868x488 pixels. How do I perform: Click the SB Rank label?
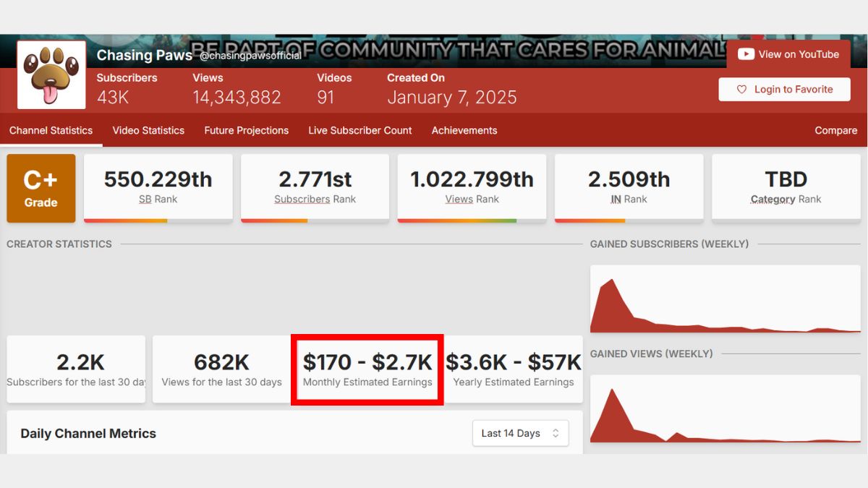158,199
